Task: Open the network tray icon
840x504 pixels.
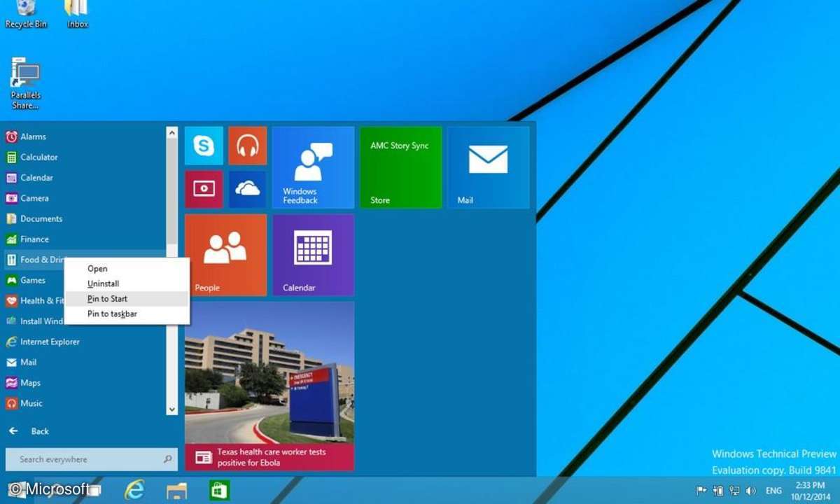Action: [x=734, y=491]
